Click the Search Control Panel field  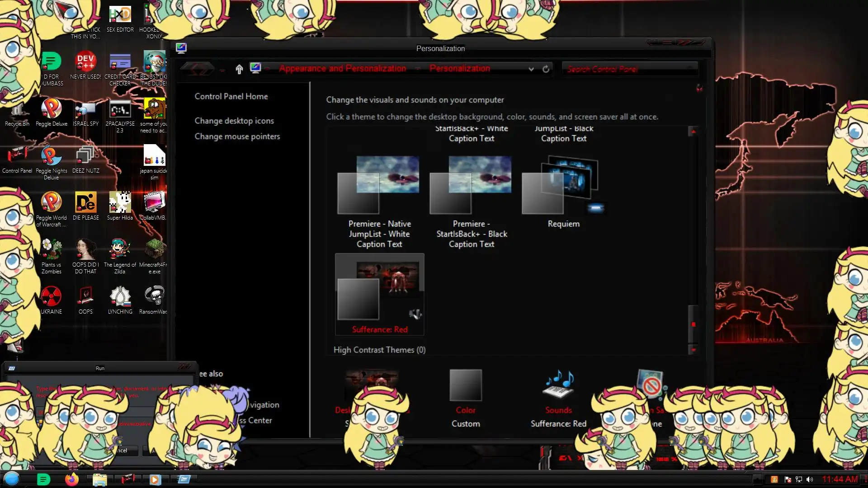(x=624, y=69)
